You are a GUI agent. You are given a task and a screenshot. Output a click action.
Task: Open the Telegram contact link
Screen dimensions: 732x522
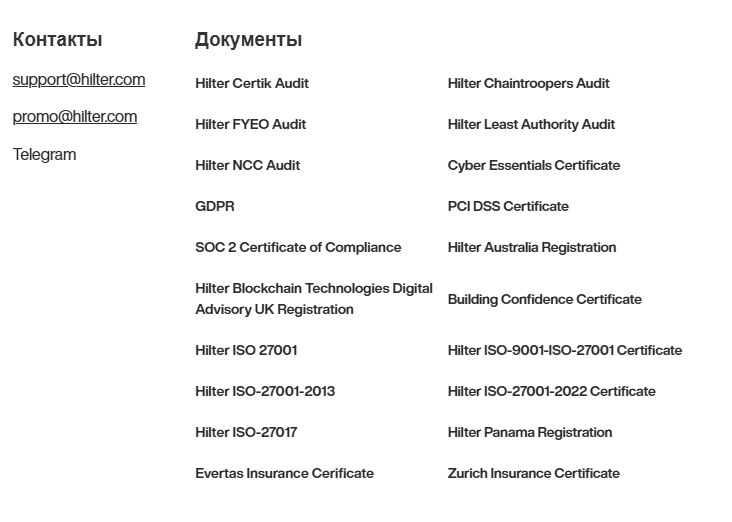(x=44, y=154)
